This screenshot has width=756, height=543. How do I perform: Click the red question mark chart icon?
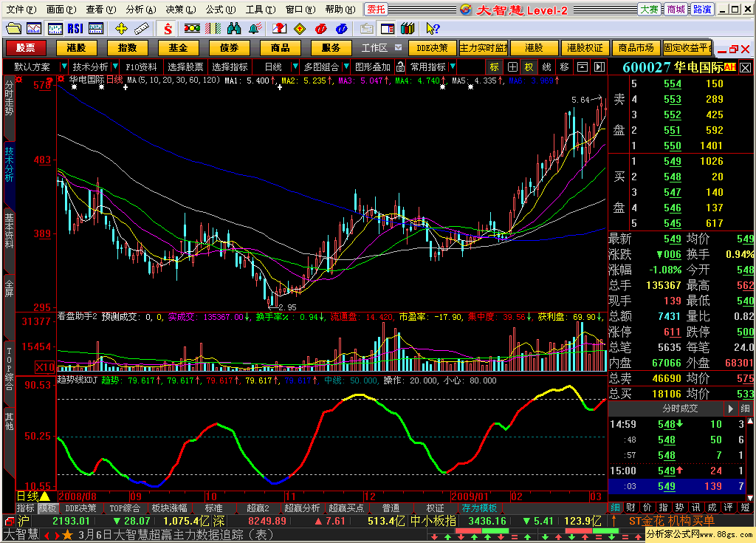(x=278, y=29)
